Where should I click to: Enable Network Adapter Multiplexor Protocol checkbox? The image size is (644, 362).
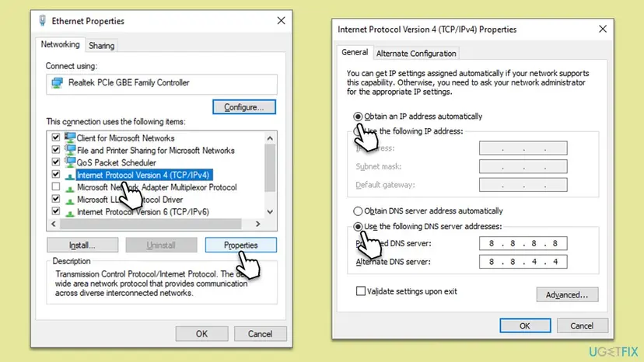coord(56,186)
